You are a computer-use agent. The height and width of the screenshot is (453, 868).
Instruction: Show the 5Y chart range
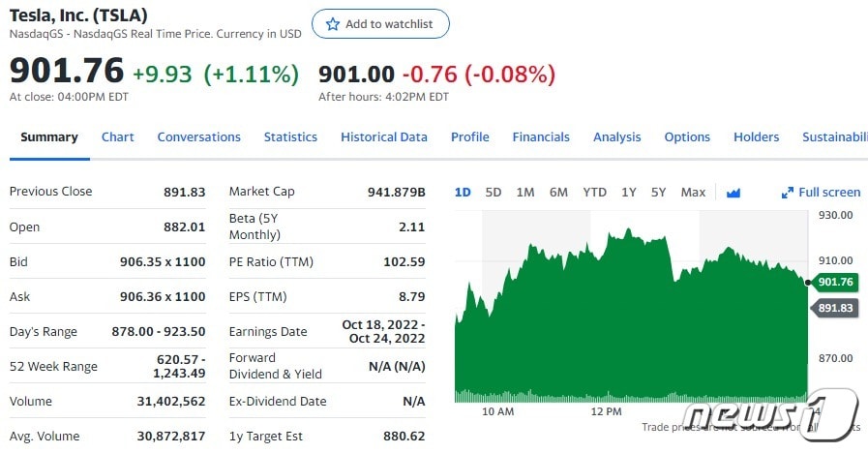click(x=659, y=193)
